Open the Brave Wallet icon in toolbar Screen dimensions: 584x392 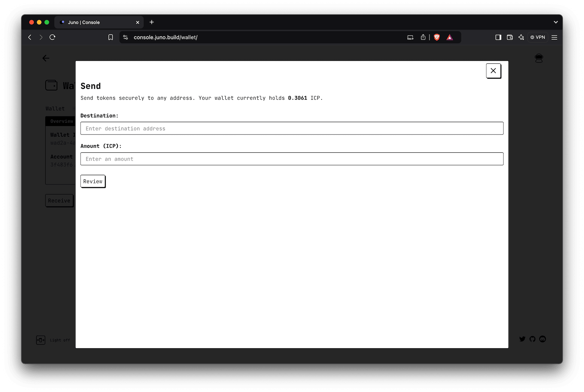pyautogui.click(x=510, y=37)
